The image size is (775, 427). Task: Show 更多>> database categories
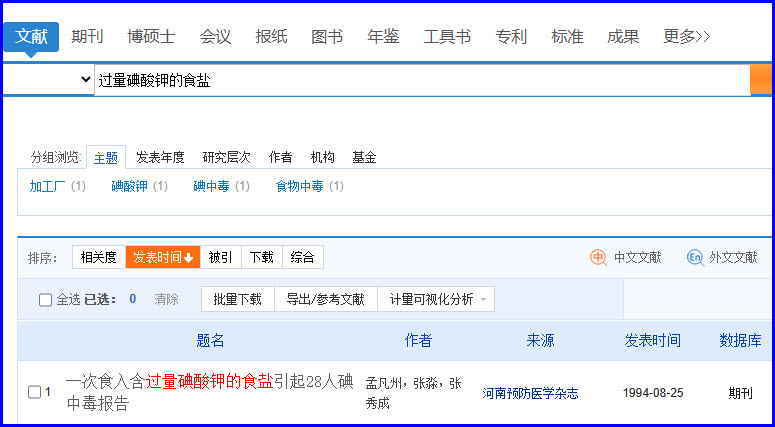click(687, 37)
